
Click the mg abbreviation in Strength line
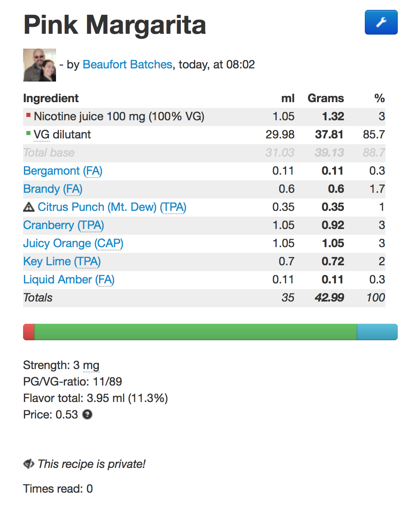coord(91,366)
